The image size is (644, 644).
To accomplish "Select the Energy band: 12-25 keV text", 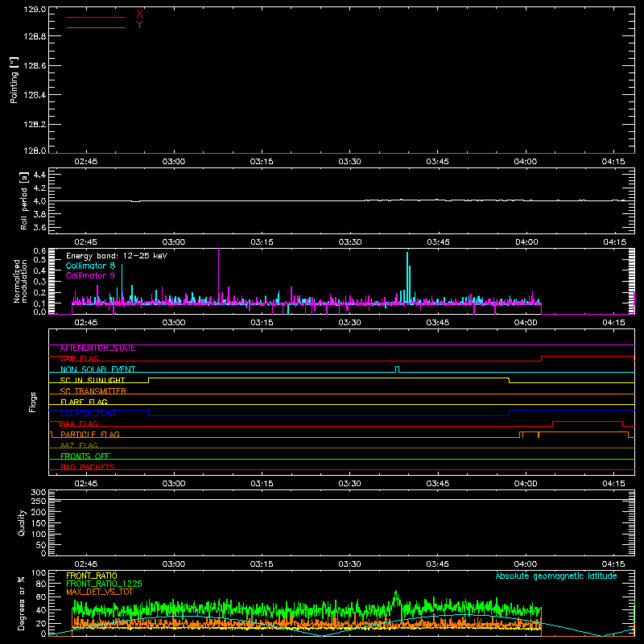I will click(117, 256).
